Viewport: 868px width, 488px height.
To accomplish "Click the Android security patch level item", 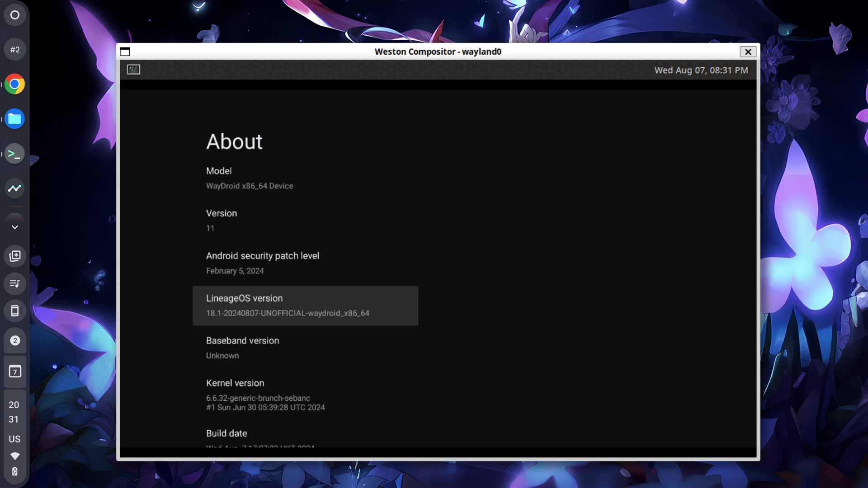I will [x=262, y=263].
